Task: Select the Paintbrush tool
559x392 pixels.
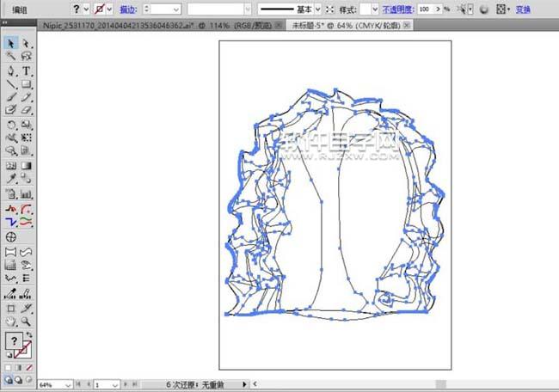Action: (x=10, y=97)
